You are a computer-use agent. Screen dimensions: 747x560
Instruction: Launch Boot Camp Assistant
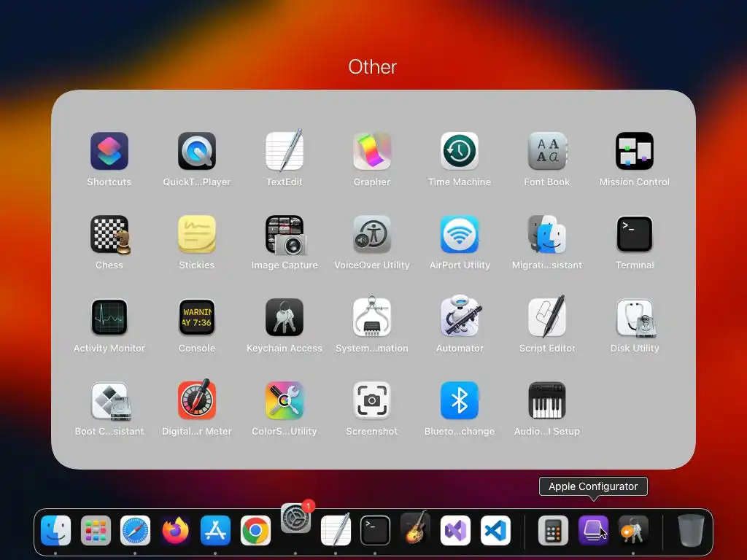point(109,401)
